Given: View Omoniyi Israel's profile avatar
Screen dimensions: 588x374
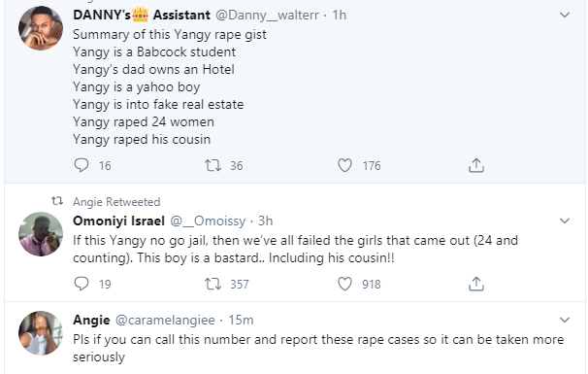Looking at the screenshot, I should click(41, 234).
